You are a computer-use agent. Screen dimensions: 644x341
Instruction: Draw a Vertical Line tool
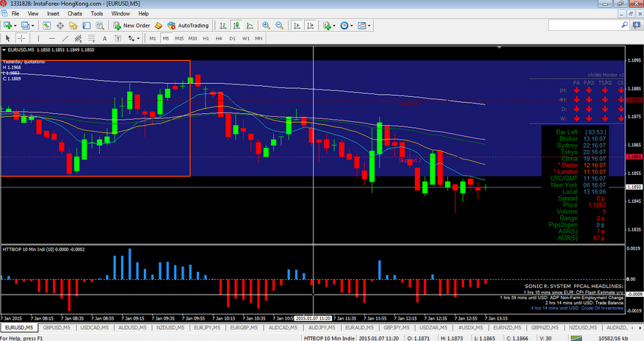coord(38,38)
